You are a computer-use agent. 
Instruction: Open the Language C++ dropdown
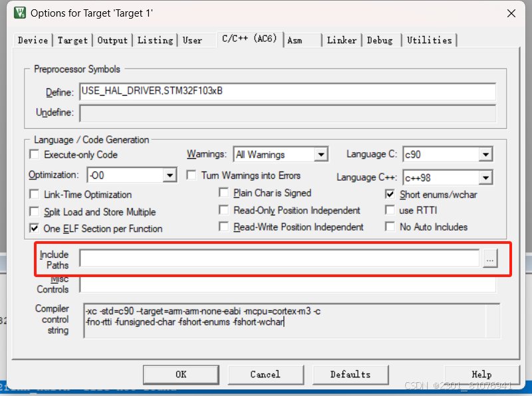(x=485, y=177)
